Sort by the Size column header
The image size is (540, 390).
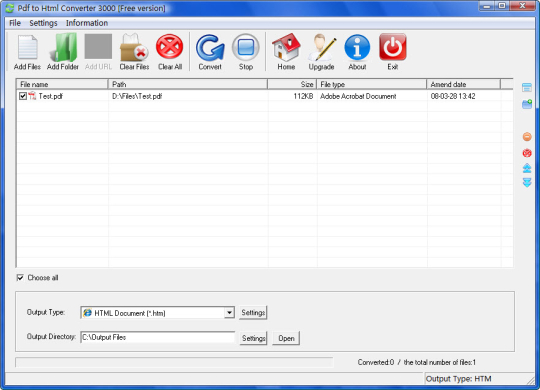click(x=292, y=84)
